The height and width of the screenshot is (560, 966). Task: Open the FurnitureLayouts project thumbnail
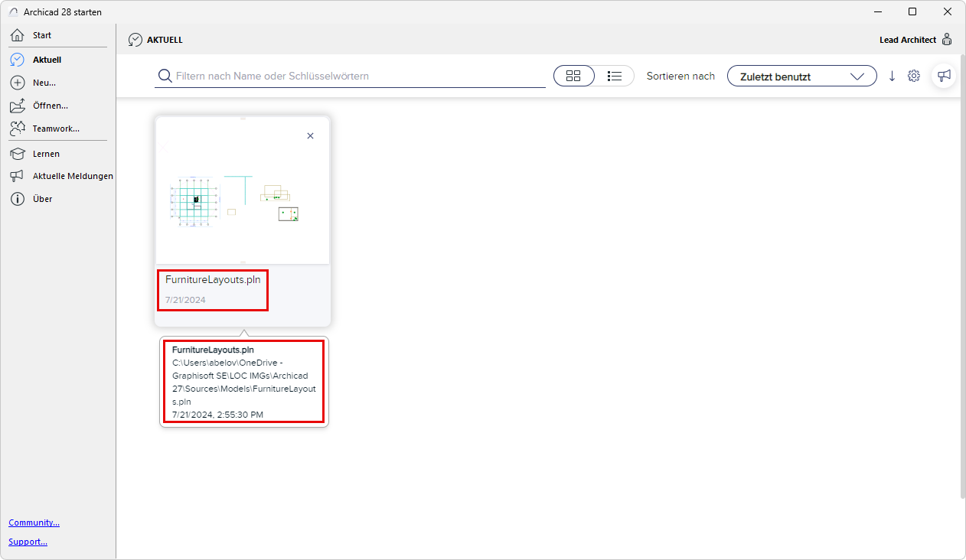(x=243, y=191)
